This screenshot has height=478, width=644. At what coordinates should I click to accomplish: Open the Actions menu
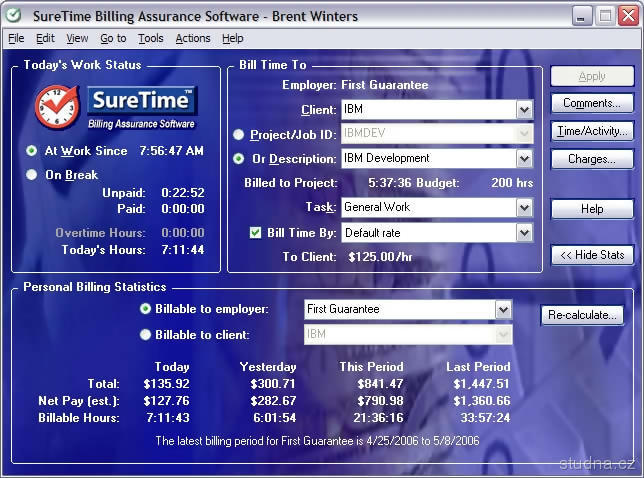point(193,38)
